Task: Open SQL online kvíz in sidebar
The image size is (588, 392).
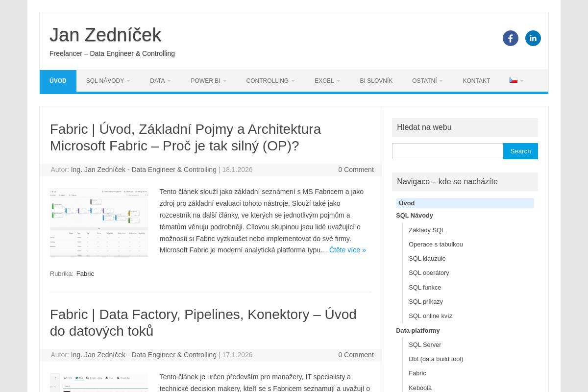Action: click(430, 316)
